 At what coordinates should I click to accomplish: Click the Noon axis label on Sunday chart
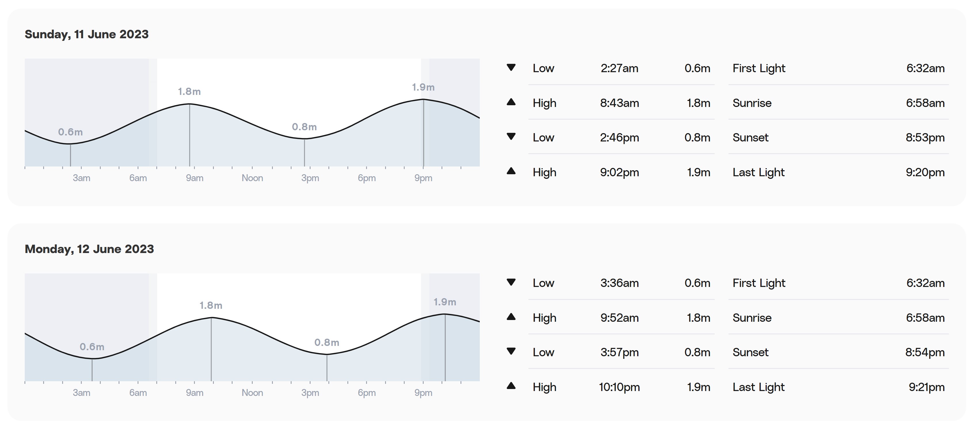pyautogui.click(x=252, y=178)
